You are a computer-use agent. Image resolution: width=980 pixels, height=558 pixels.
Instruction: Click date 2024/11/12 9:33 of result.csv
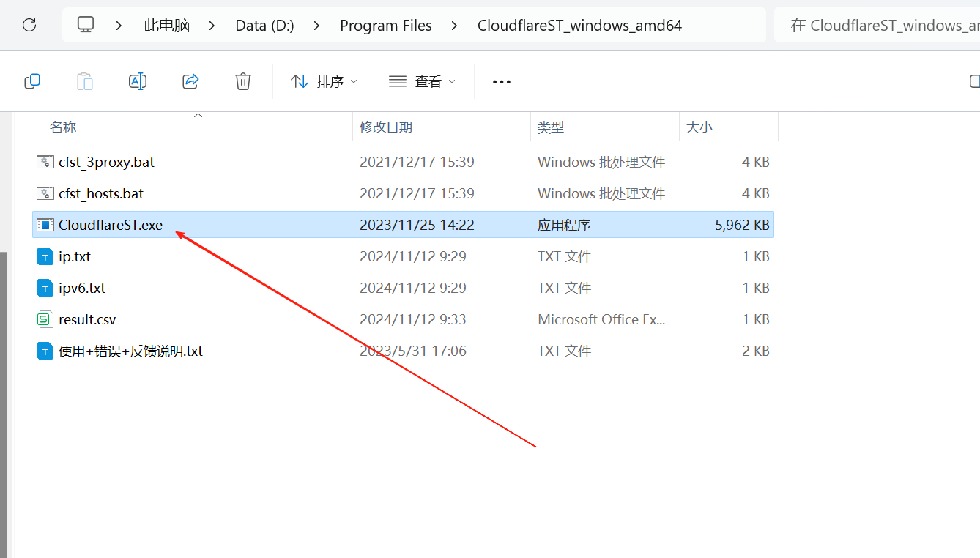pos(413,319)
